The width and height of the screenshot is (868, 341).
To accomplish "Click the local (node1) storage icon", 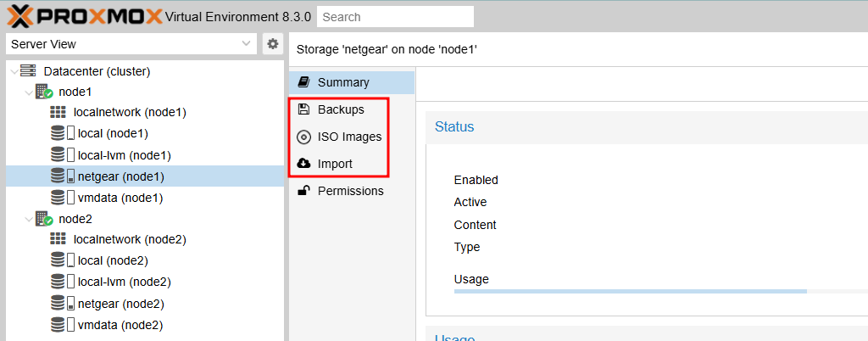I will point(62,133).
